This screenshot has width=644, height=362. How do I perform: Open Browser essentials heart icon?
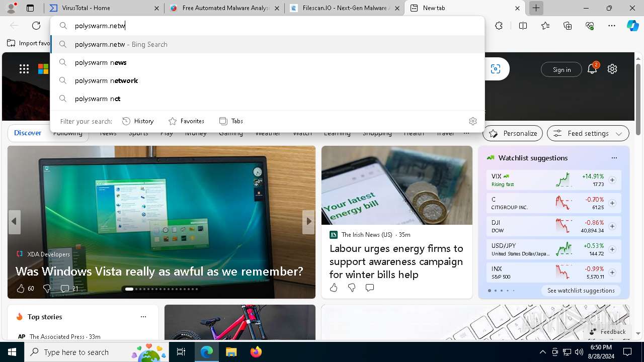click(590, 26)
